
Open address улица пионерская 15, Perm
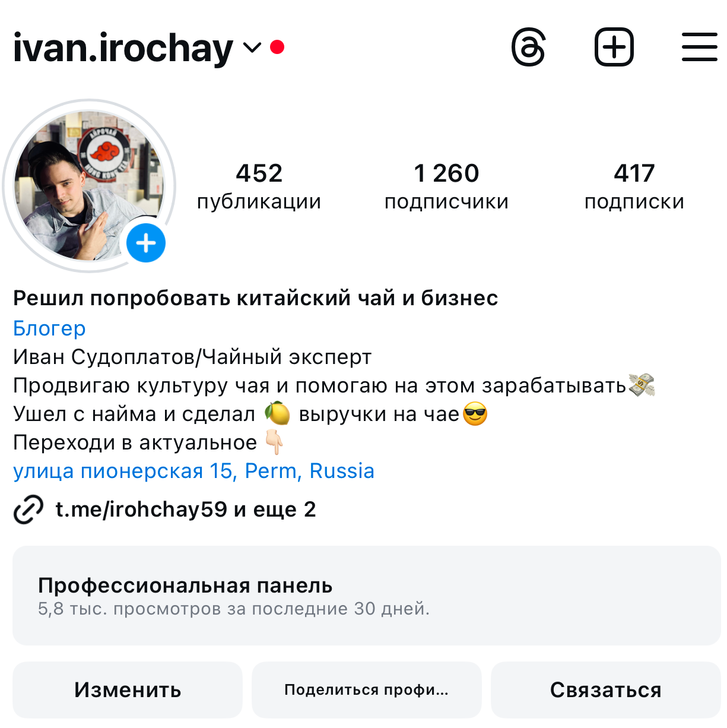click(x=193, y=471)
